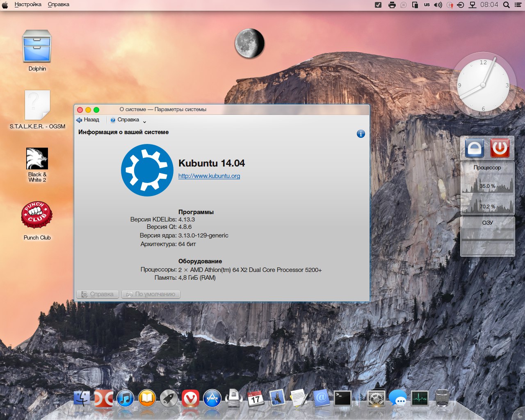The height and width of the screenshot is (420, 525).
Task: Click the Справка toolbar button in the window
Action: [125, 120]
